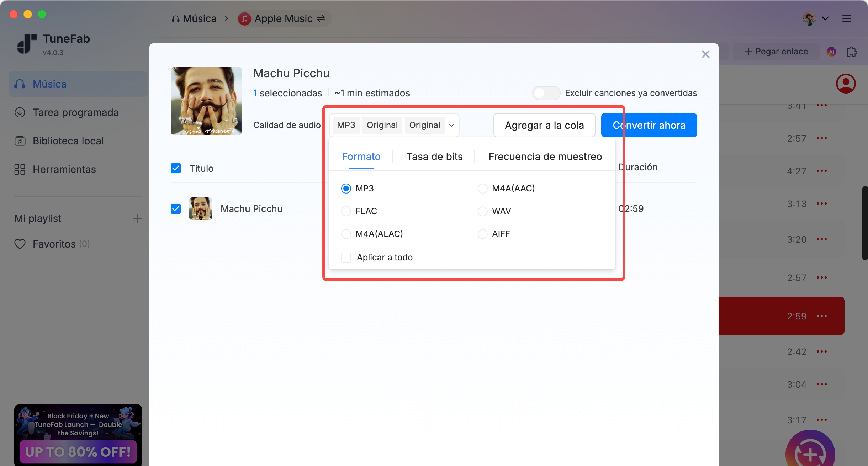Click the Machu Picchu album cover thumbnail
The width and height of the screenshot is (868, 466).
(206, 101)
